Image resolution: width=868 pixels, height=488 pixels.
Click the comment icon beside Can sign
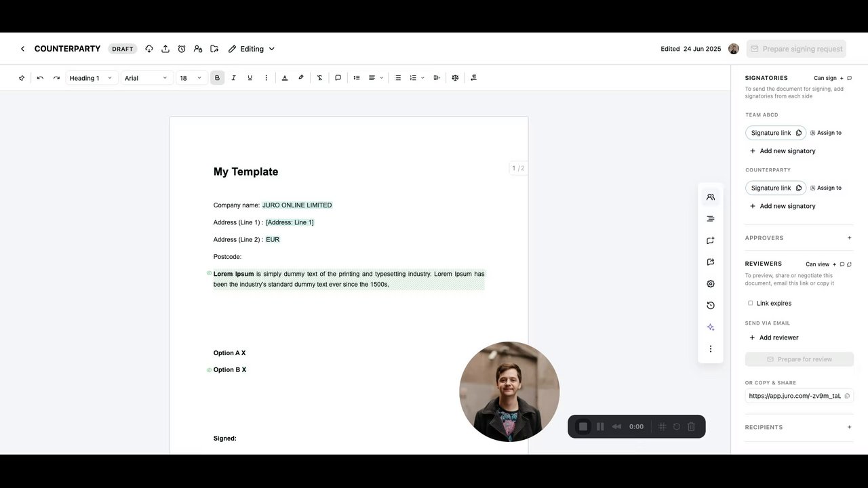coord(850,78)
